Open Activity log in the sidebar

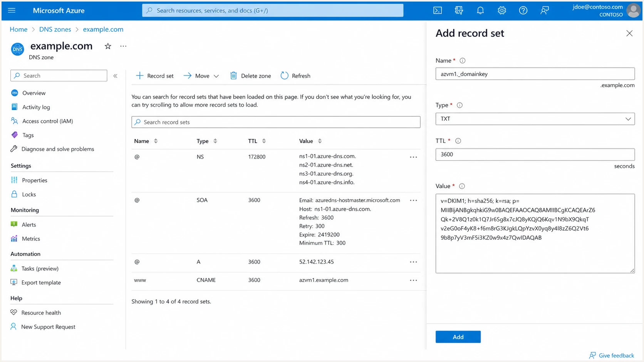click(31, 107)
